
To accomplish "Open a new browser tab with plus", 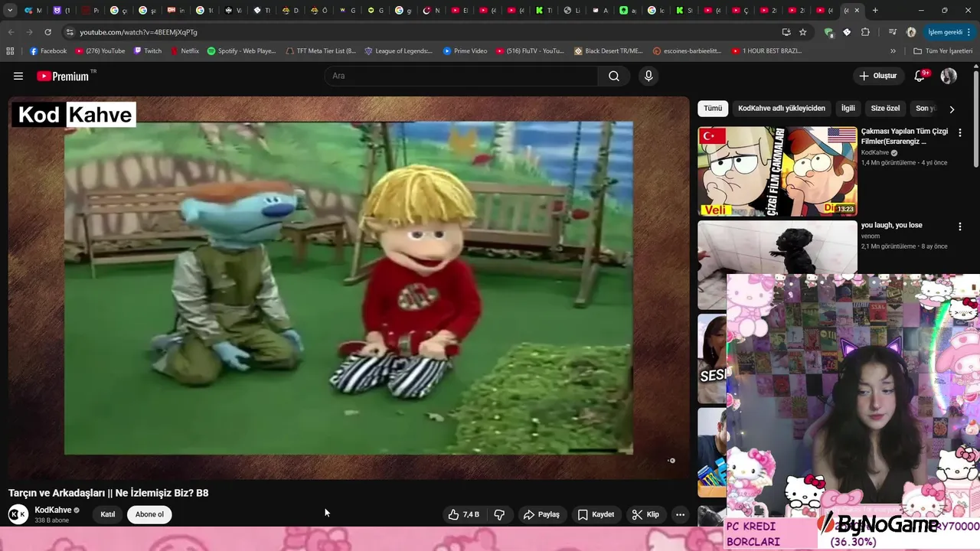I will [x=875, y=11].
